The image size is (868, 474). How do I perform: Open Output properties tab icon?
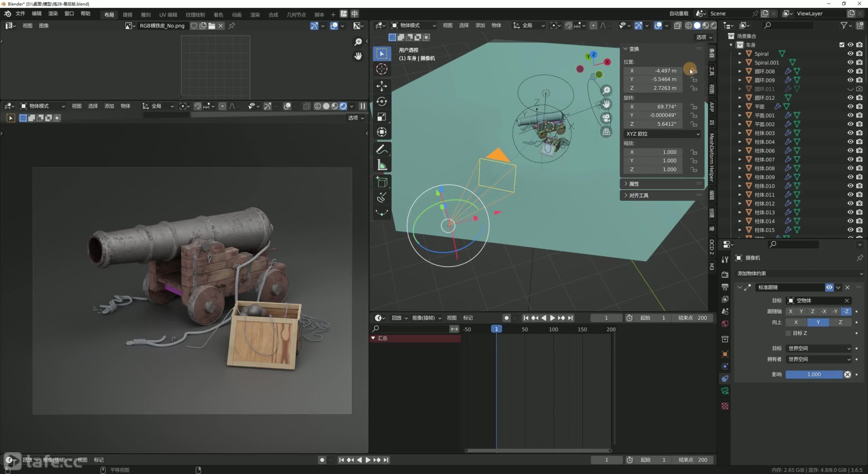(x=725, y=287)
